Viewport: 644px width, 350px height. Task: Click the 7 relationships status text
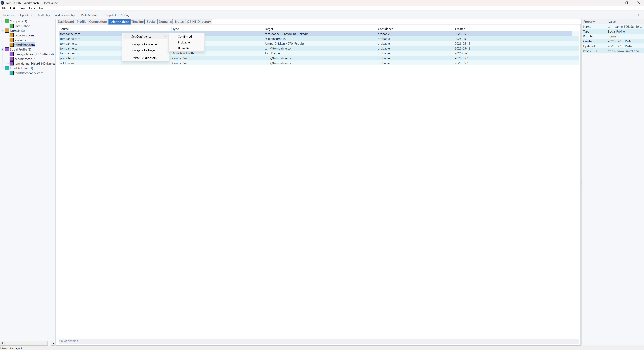pyautogui.click(x=68, y=341)
